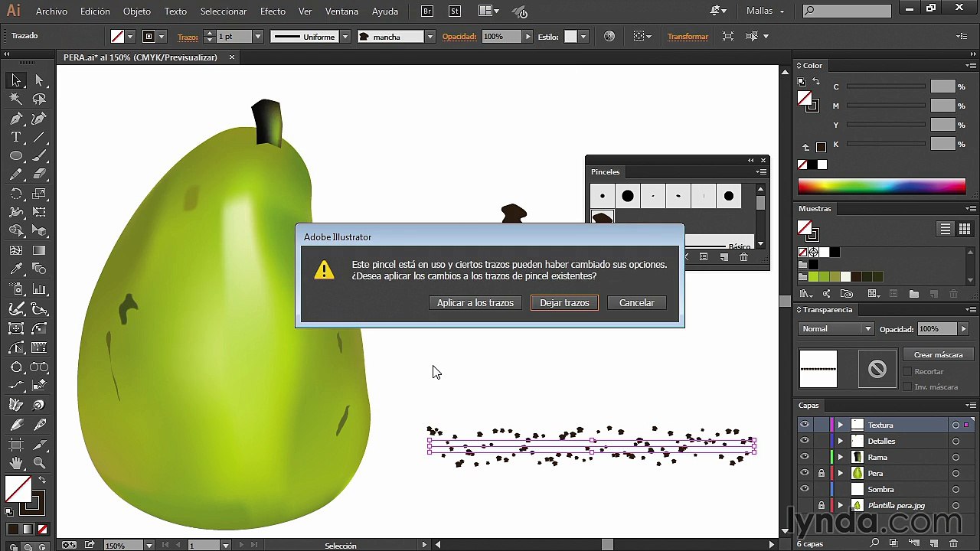
Task: Expand the Detalles layer contents
Action: tap(841, 441)
